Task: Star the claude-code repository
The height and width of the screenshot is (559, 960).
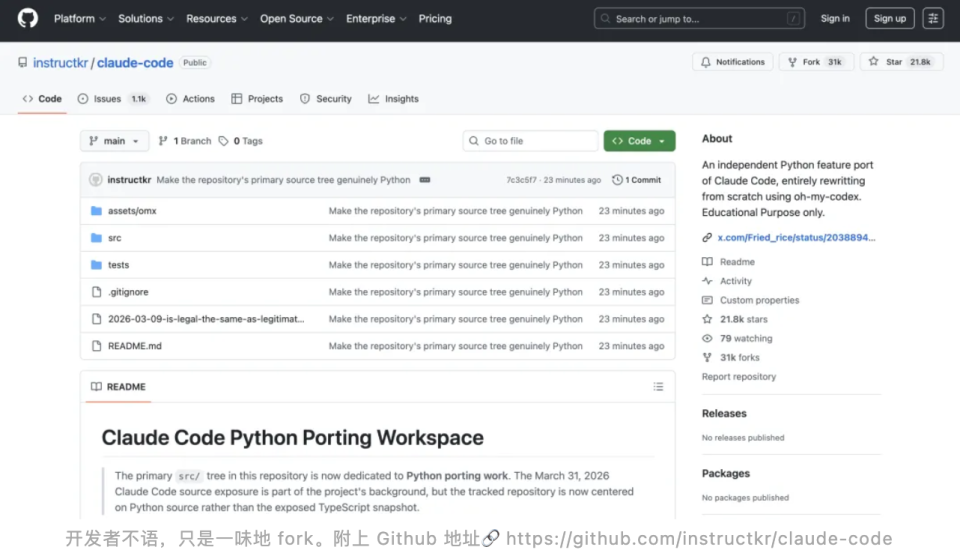Action: (902, 62)
